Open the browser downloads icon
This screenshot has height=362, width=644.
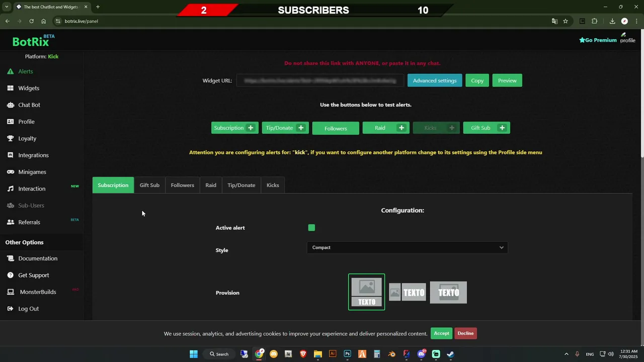(612, 21)
